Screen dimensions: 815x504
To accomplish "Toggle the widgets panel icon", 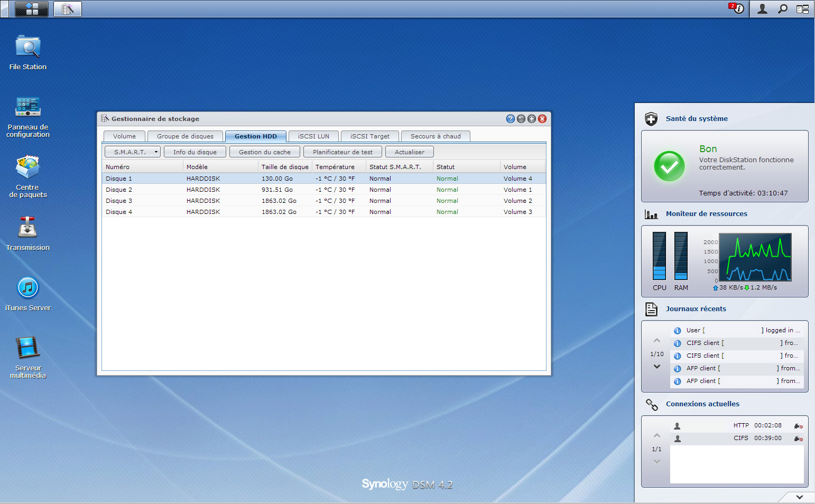I will point(802,9).
